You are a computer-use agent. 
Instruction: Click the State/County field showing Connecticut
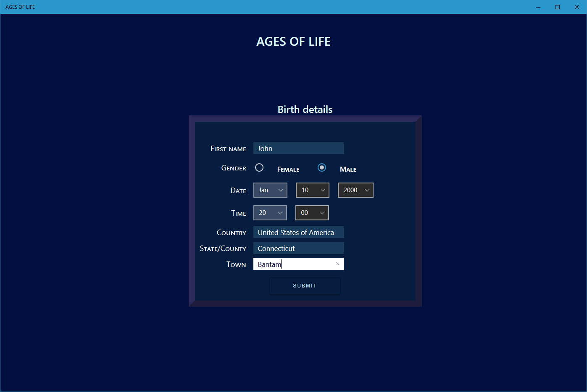point(298,248)
